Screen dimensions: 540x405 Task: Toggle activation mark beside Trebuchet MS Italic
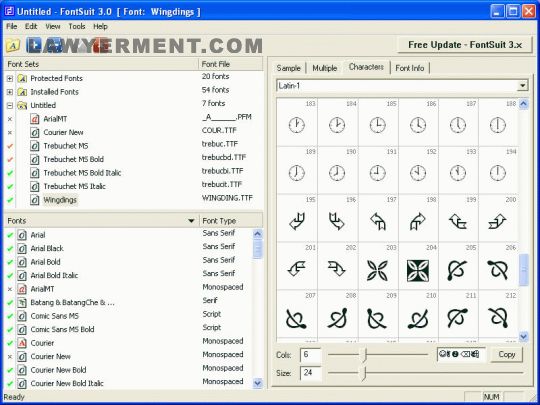point(10,186)
